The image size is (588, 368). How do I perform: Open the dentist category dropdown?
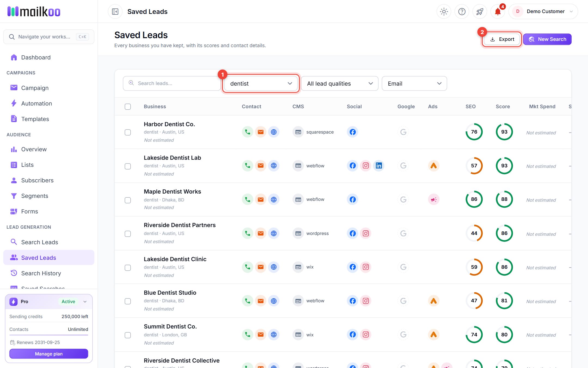(x=261, y=83)
